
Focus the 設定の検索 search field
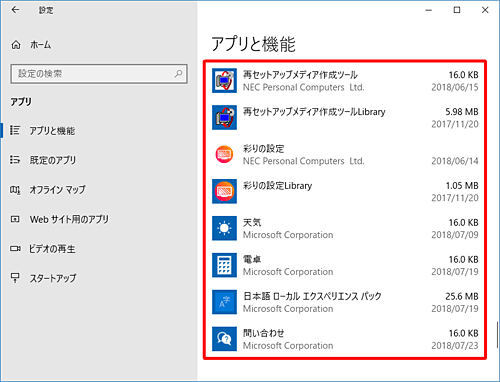(99, 74)
